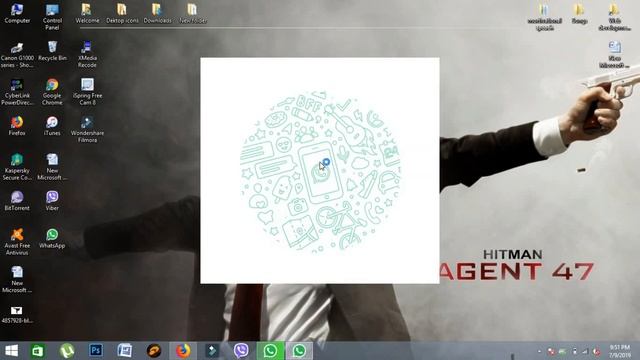This screenshot has height=360, width=640.
Task: Open Viber from the taskbar
Action: click(x=241, y=351)
